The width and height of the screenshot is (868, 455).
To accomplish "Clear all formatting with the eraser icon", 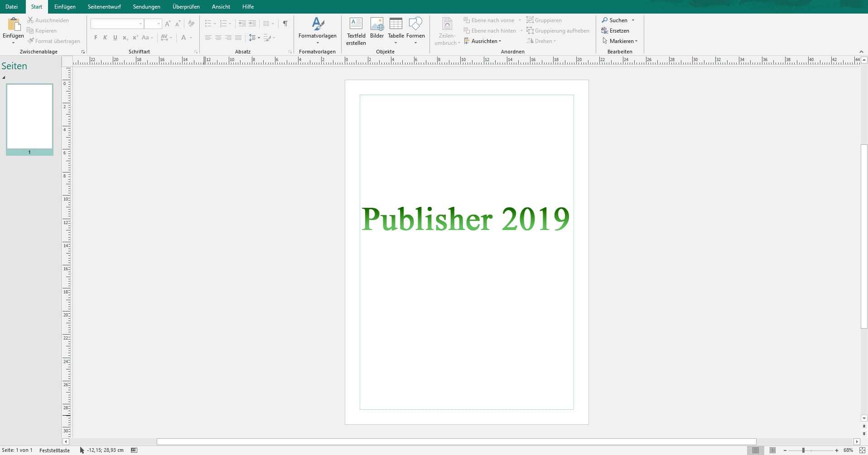I will tap(191, 24).
